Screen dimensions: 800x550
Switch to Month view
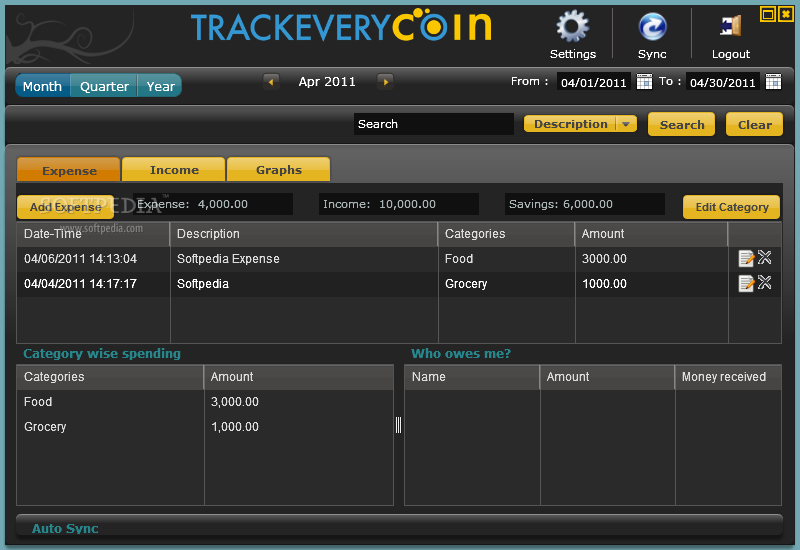pyautogui.click(x=42, y=86)
